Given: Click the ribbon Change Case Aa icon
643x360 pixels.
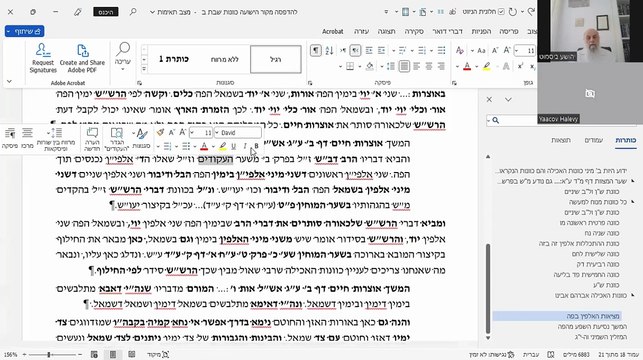Looking at the screenshot, I should (x=481, y=50).
